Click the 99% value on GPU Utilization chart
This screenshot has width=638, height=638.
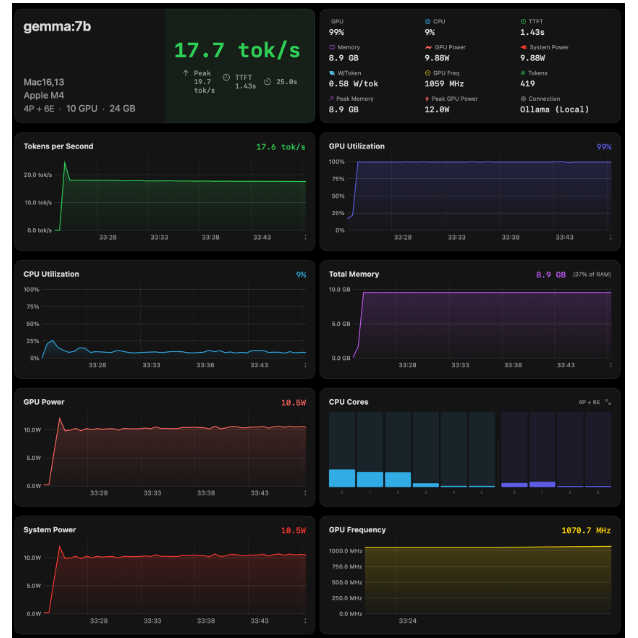604,147
